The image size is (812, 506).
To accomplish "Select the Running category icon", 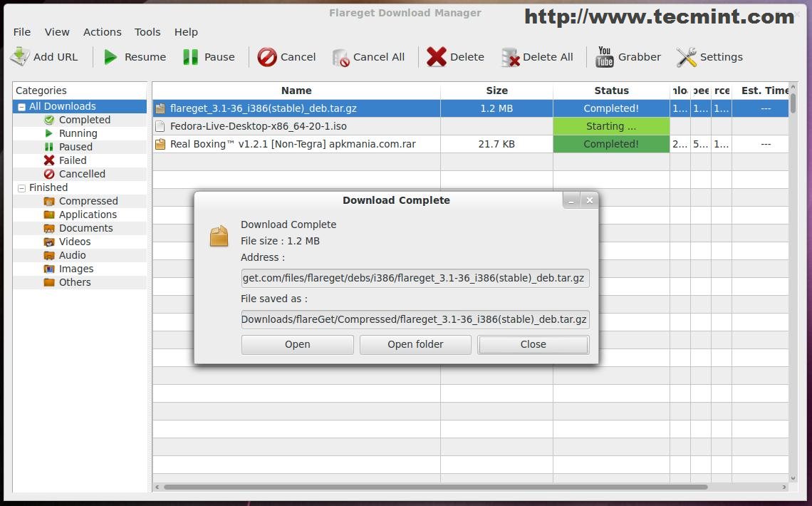I will tap(49, 133).
